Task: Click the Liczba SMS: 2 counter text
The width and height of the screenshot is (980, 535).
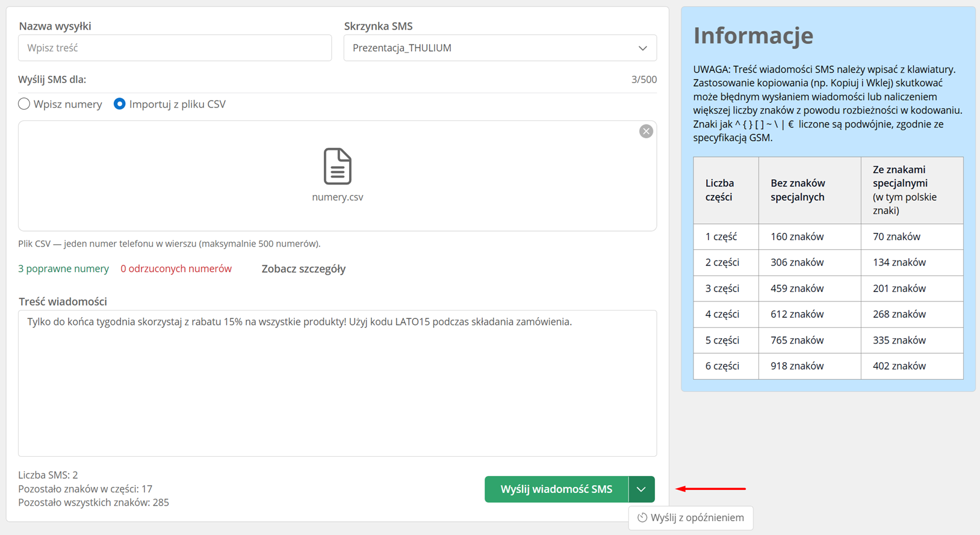Action: point(48,475)
